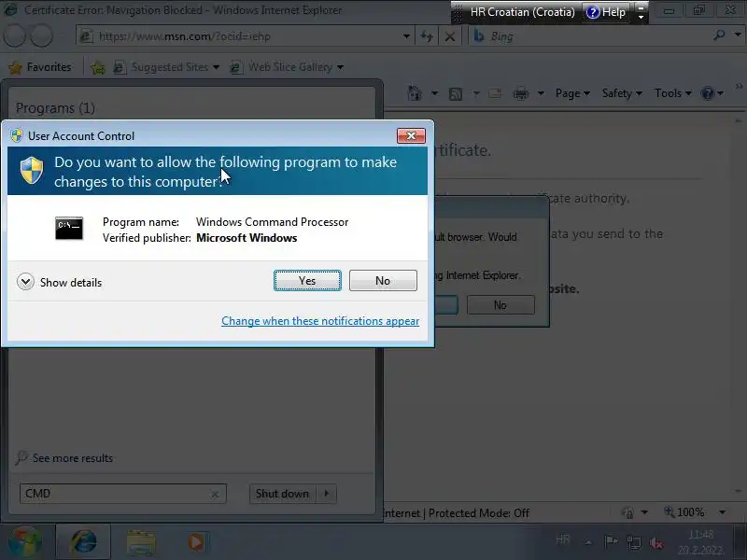Click the Read Mail icon in command bar
Viewport: 747px width, 560px height.
click(495, 93)
